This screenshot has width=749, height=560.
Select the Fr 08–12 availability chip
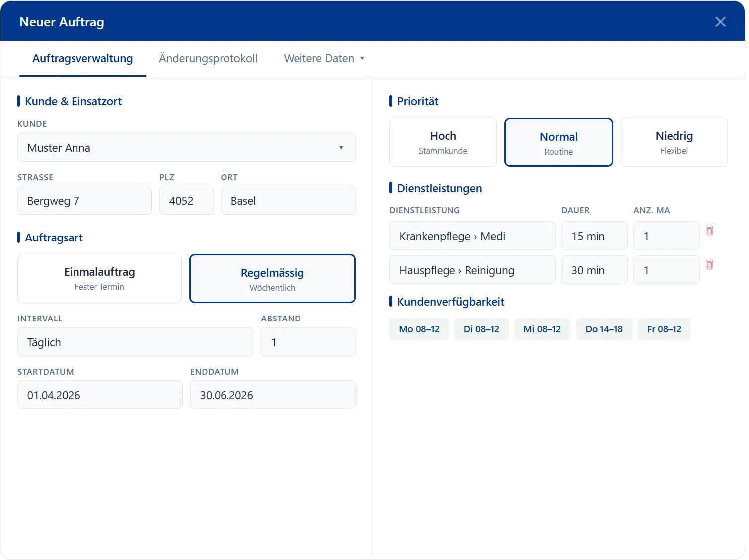(664, 329)
